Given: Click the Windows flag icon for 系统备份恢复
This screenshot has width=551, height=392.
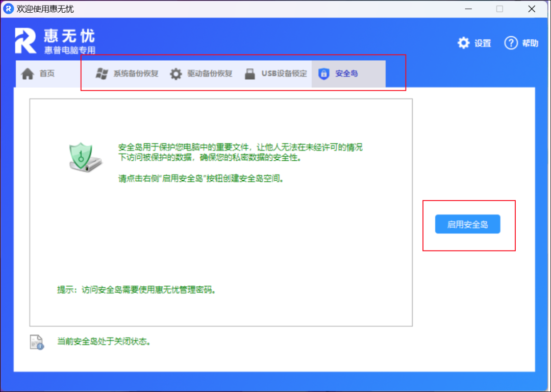Looking at the screenshot, I should [102, 73].
